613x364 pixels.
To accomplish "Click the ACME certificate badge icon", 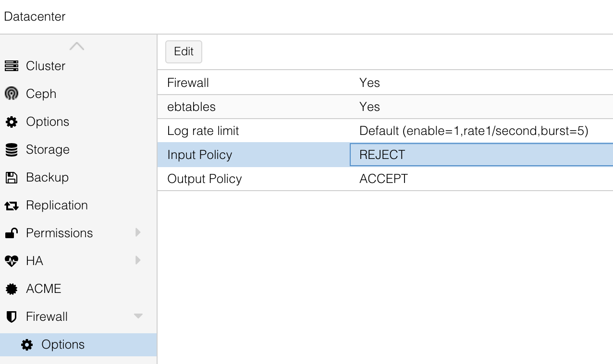I will tap(12, 289).
